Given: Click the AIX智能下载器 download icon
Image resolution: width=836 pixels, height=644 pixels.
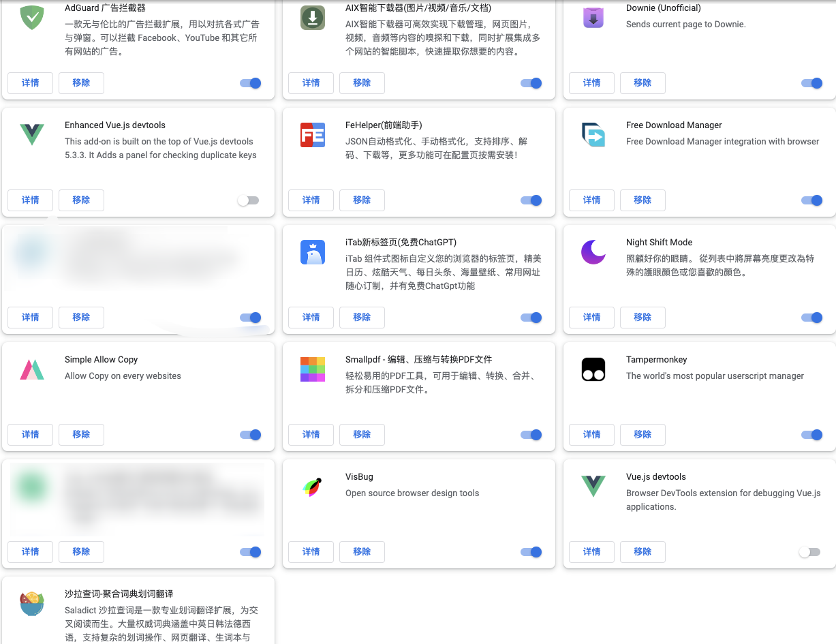Looking at the screenshot, I should 313,18.
